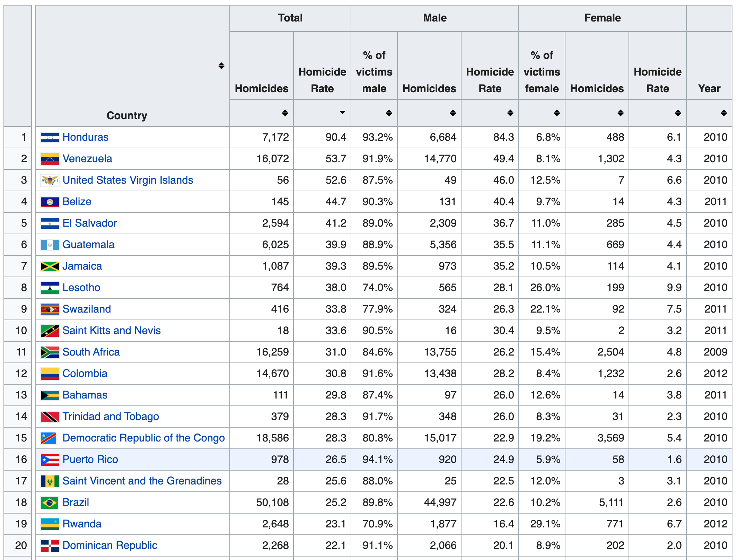Click the Brazil flag icon

50,503
